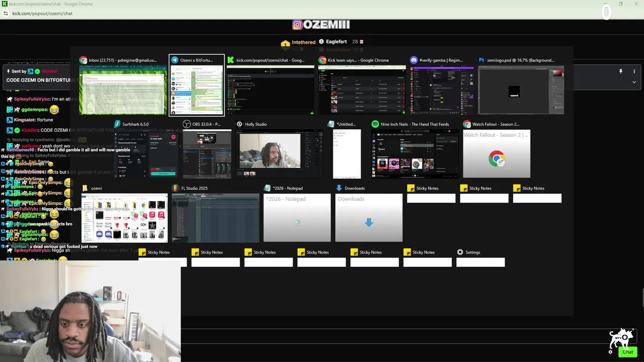Select the Downloads window thumbnail
The image size is (644, 362).
369,218
